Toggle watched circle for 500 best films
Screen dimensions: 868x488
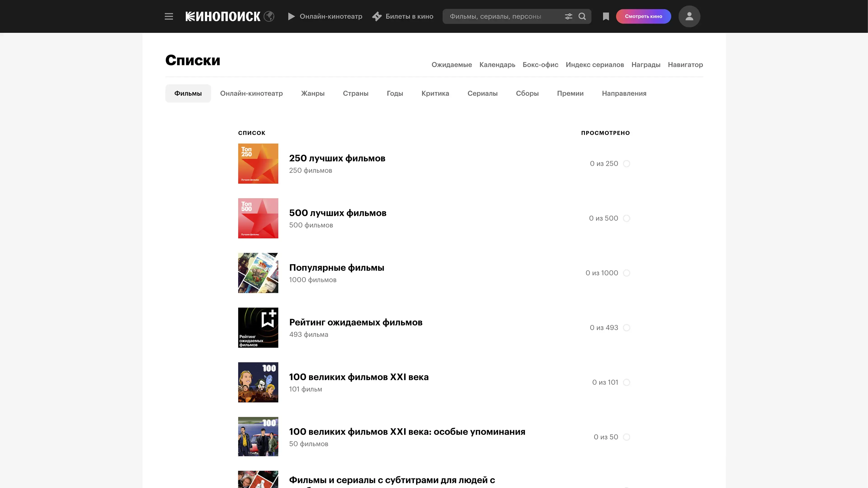(626, 218)
